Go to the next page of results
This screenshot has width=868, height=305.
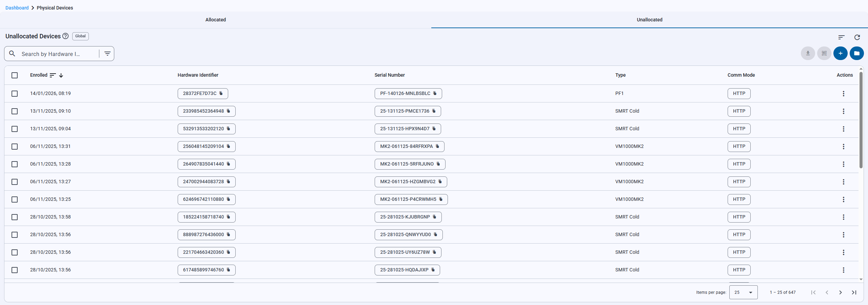tap(840, 292)
